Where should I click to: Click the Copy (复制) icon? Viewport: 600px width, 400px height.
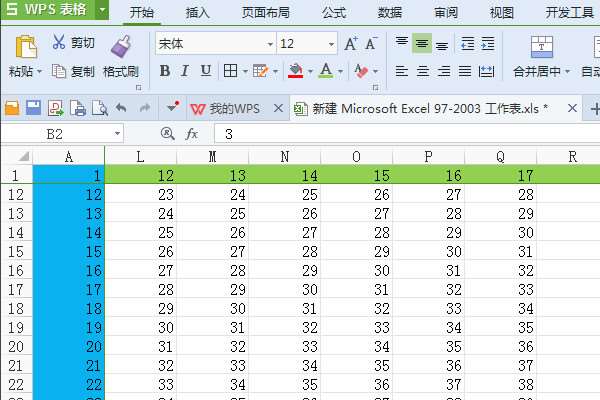(x=59, y=71)
